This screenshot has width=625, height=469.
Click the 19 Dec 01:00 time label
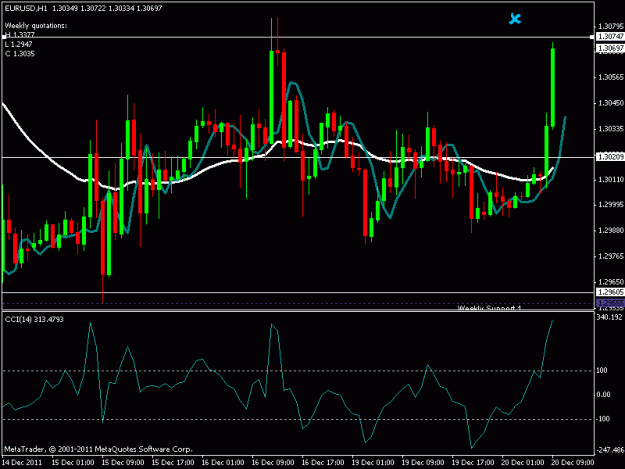point(373,463)
